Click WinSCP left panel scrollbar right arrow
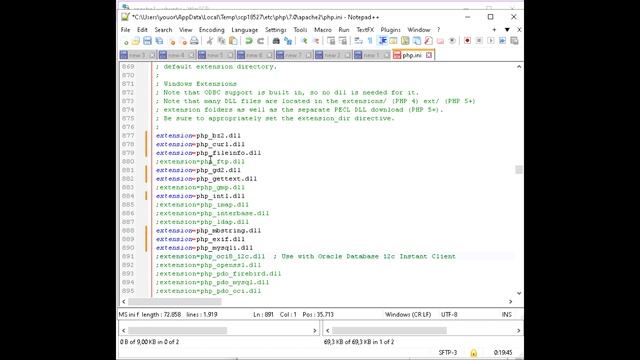The image size is (640, 360). [x=315, y=330]
